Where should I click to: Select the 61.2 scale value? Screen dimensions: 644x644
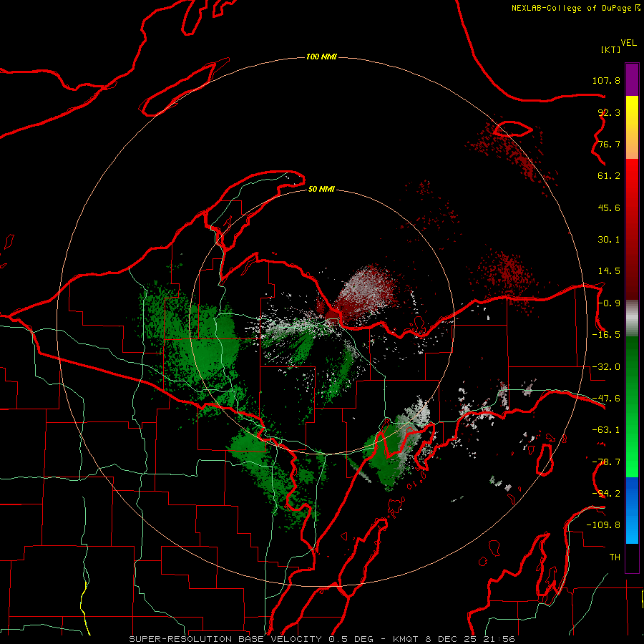(x=609, y=176)
